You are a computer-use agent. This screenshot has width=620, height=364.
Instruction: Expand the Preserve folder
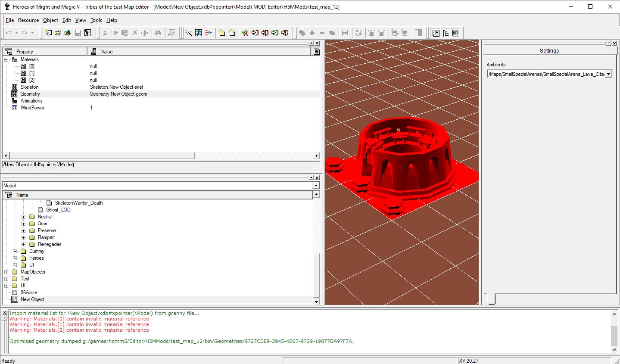24,230
